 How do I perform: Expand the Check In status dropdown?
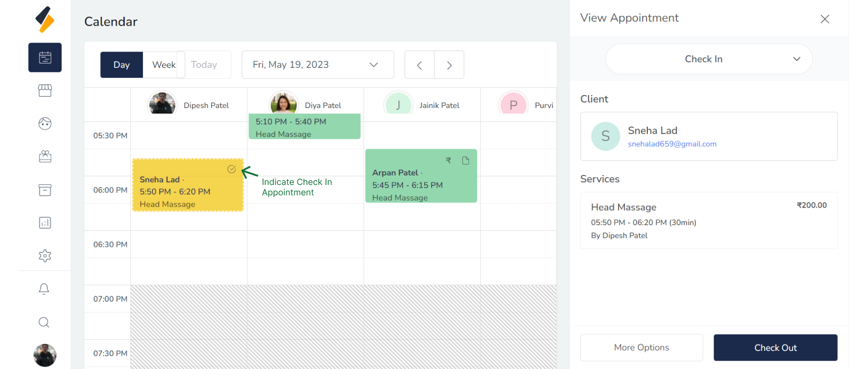coord(708,59)
